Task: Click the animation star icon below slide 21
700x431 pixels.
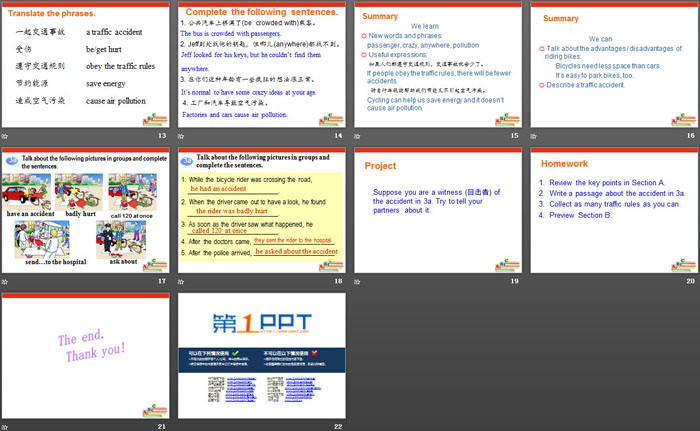Action: 5,427
